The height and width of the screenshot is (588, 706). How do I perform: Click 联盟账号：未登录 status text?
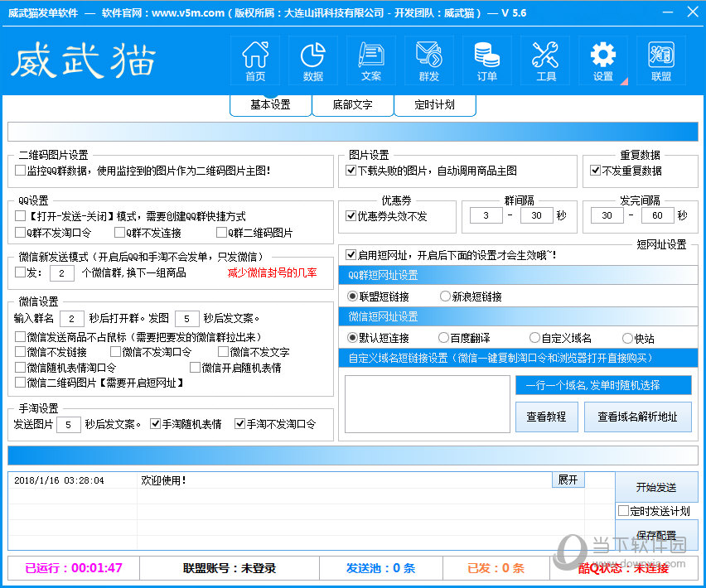point(230,568)
